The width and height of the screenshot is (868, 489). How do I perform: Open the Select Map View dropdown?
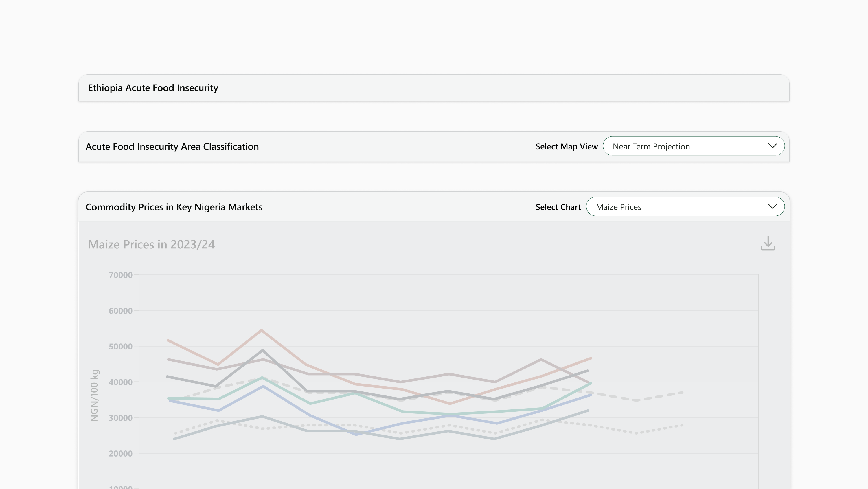click(693, 146)
